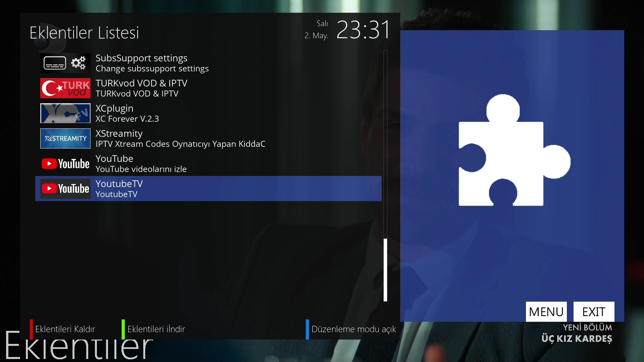This screenshot has height=362, width=644.
Task: Select highlighted 'YoutubeTV' entry title
Action: pyautogui.click(x=119, y=184)
